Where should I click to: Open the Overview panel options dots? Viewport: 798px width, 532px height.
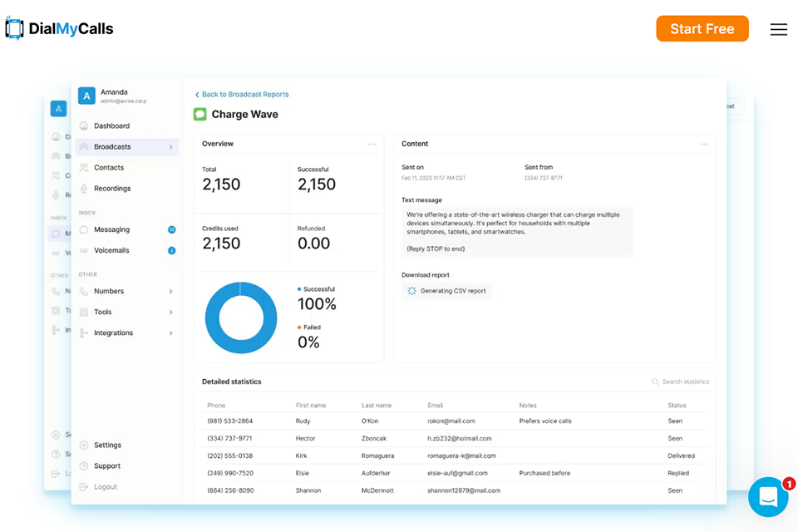pyautogui.click(x=372, y=144)
